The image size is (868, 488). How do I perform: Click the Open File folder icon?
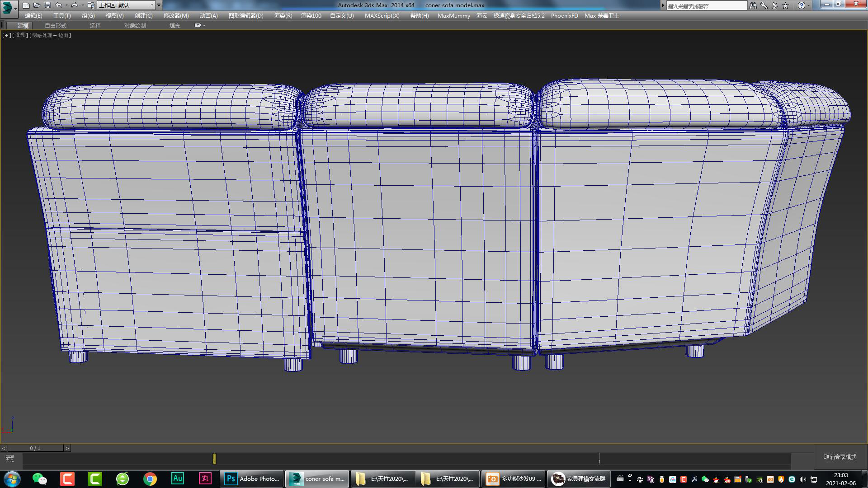37,5
